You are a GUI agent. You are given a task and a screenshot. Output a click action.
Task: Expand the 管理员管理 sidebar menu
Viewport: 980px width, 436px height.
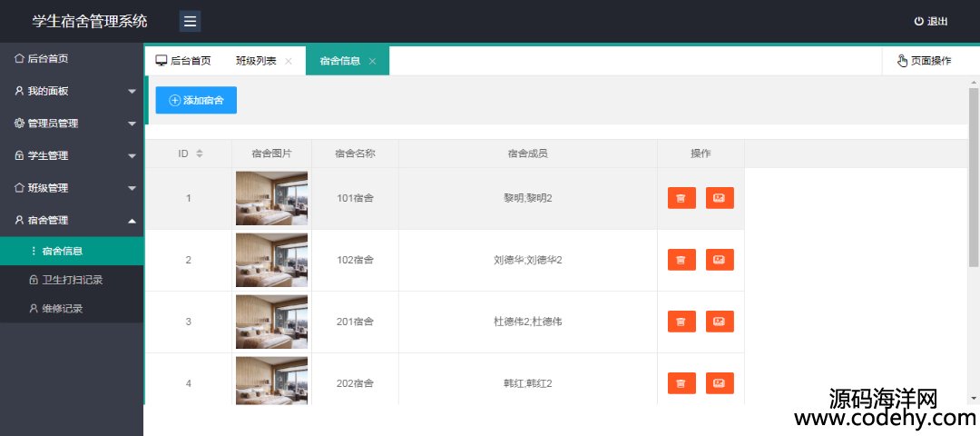coord(72,124)
